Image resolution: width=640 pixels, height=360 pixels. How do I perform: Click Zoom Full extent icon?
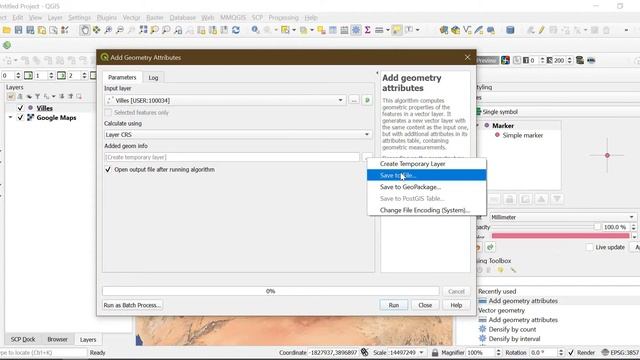point(143,30)
